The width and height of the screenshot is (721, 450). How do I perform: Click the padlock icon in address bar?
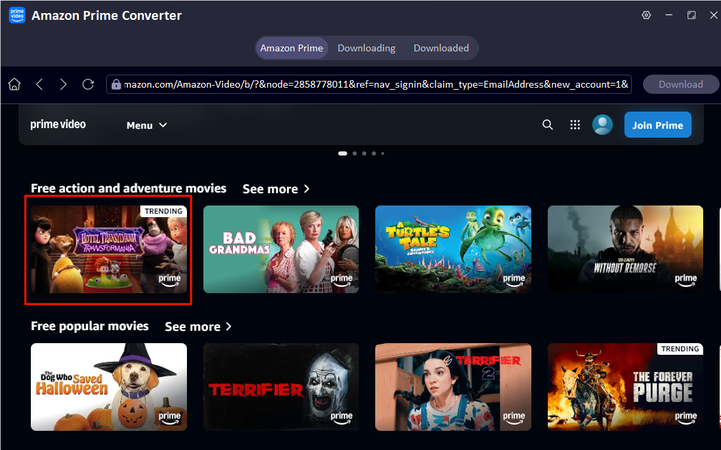(x=116, y=84)
